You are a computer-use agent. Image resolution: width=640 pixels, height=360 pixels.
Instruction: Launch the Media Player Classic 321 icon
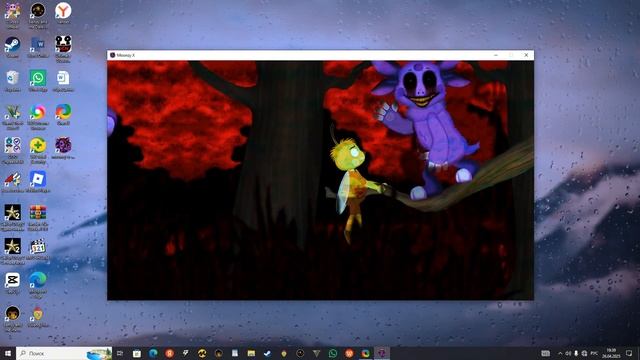pyautogui.click(x=38, y=247)
